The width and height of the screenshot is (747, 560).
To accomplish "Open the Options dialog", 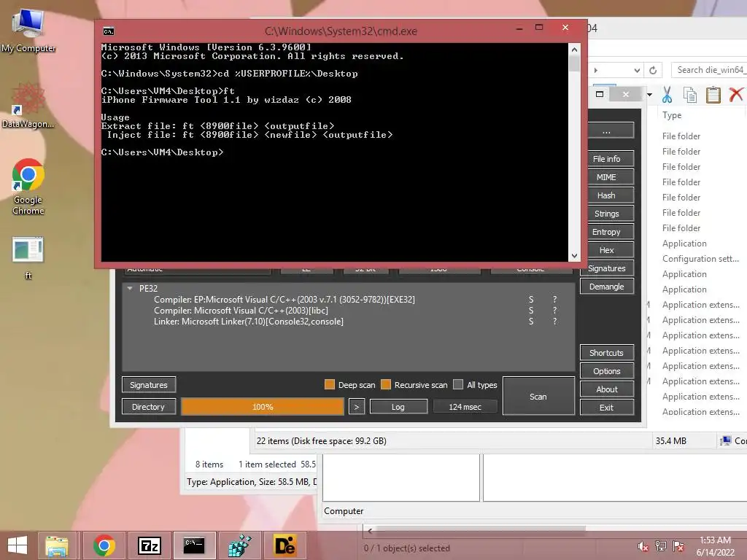I will tap(606, 371).
